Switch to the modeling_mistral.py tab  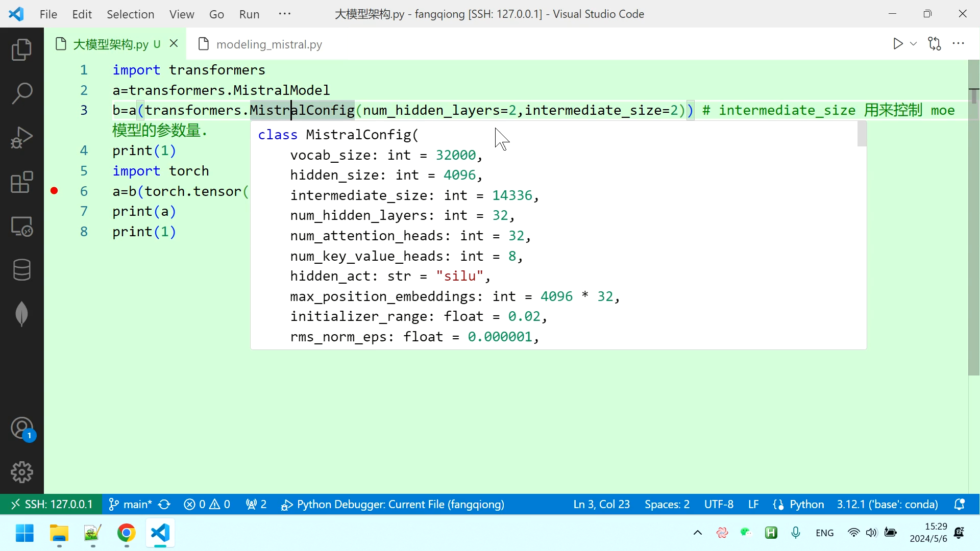268,44
